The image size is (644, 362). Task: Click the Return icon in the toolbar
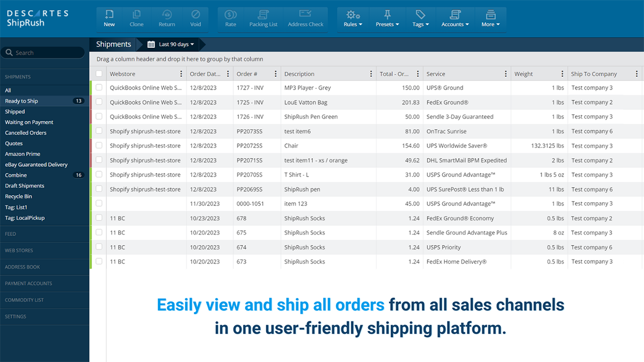[166, 18]
